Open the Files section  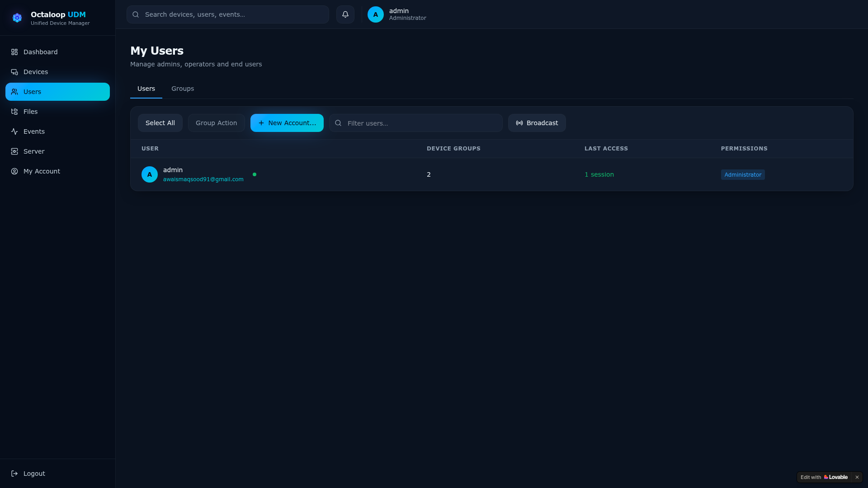(x=57, y=112)
